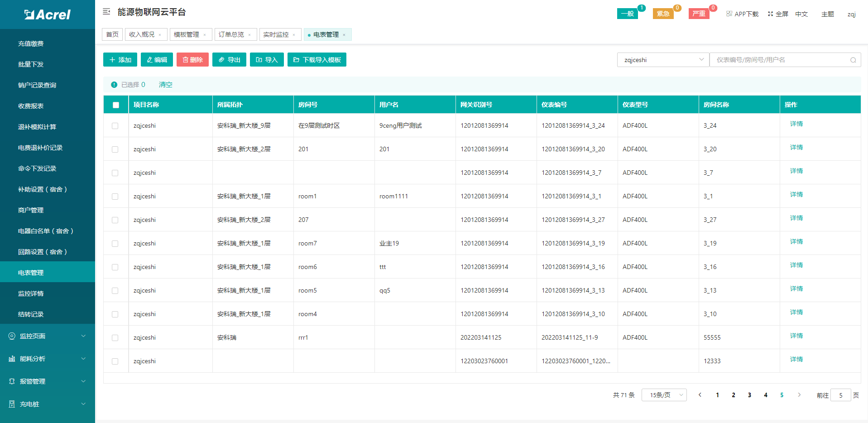Open the 15条/页 page size dropdown

[664, 395]
